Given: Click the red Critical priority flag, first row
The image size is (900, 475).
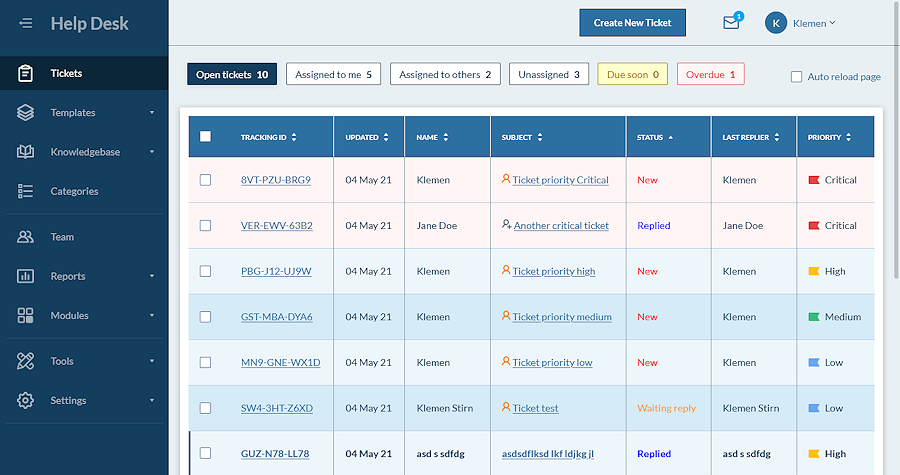Looking at the screenshot, I should 814,180.
